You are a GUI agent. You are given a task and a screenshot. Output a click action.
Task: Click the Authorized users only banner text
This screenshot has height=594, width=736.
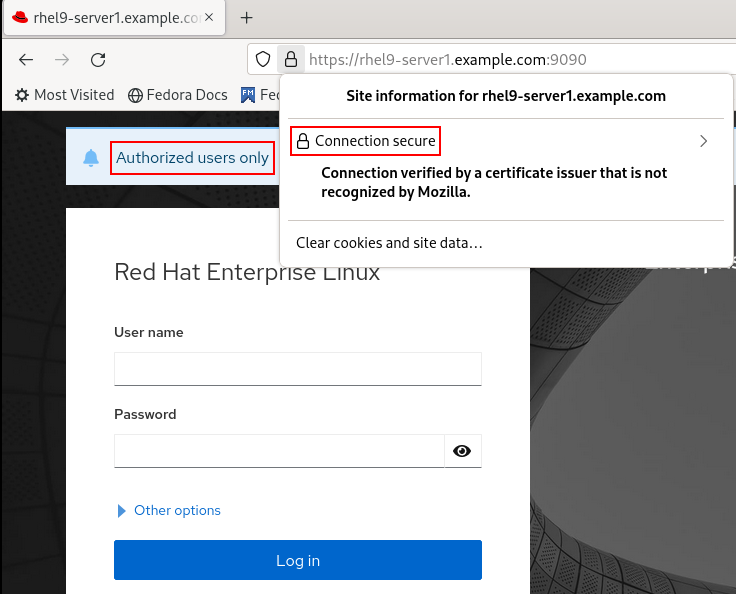(192, 158)
